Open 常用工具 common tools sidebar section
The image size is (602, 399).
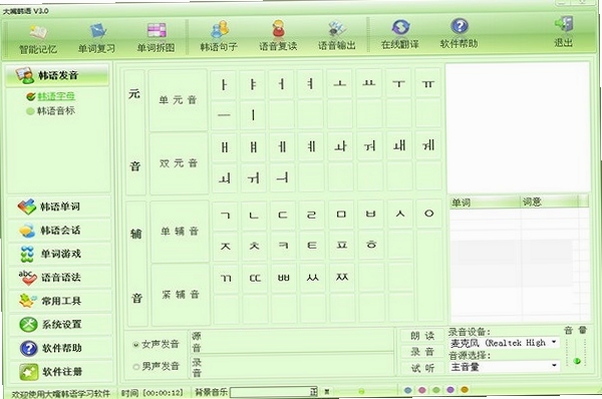tap(61, 301)
